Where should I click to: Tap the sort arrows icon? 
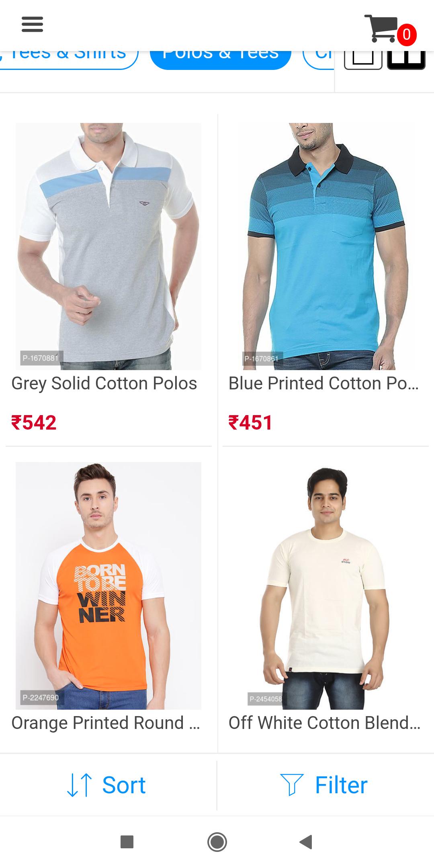(80, 785)
